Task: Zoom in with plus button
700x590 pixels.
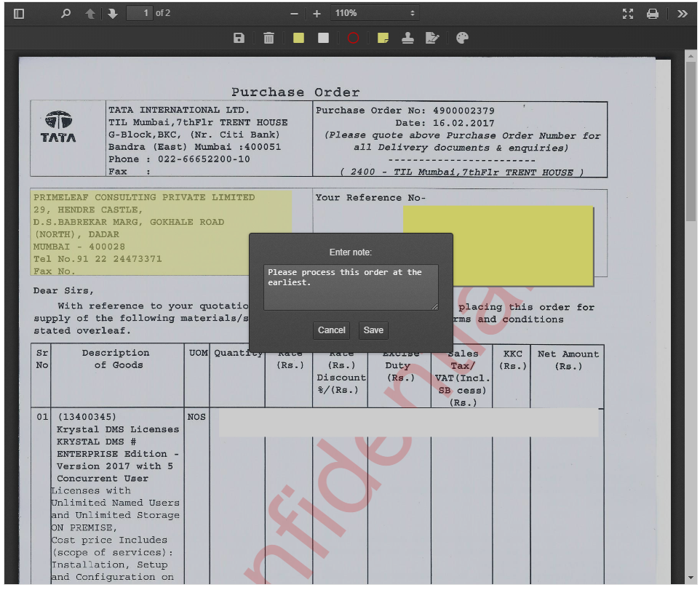Action: (317, 14)
